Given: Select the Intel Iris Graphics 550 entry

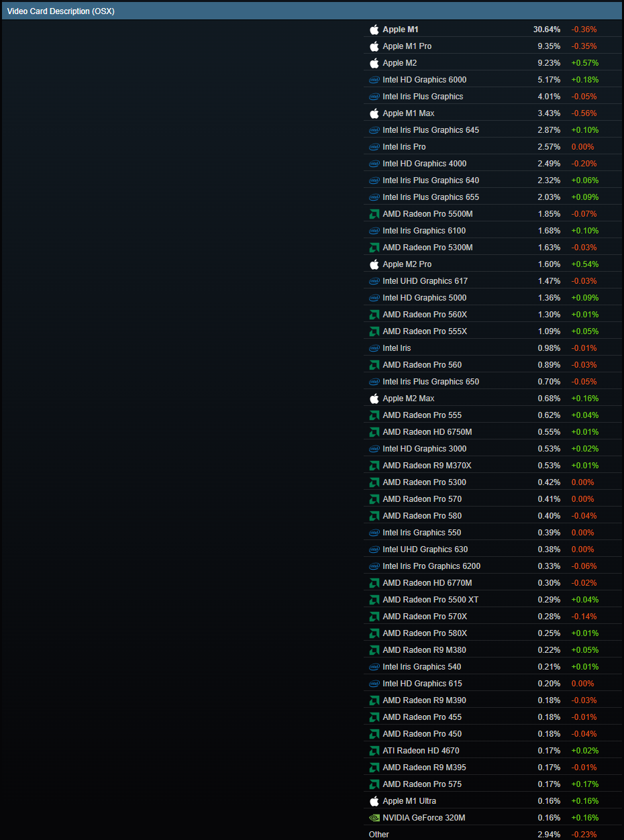Looking at the screenshot, I should click(x=422, y=533).
